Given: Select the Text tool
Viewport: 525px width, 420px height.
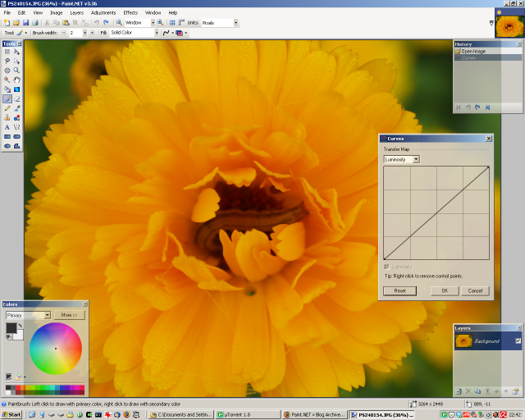Looking at the screenshot, I should point(7,127).
